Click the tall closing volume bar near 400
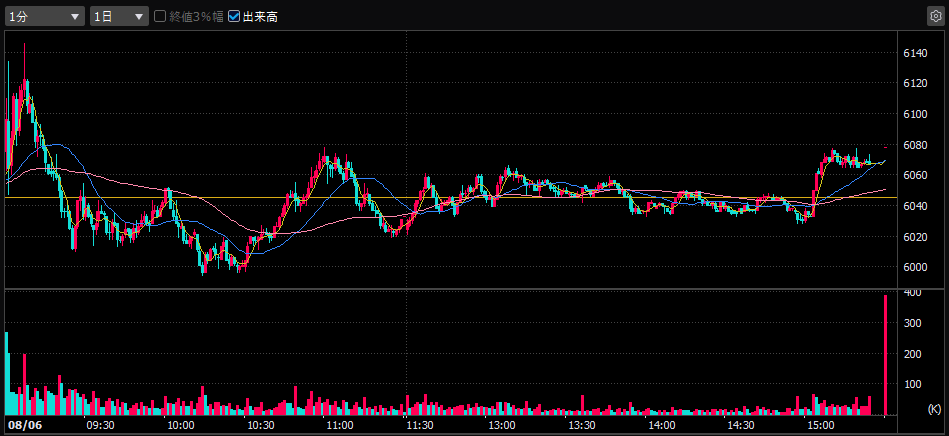This screenshot has height=436, width=949. tap(885, 355)
